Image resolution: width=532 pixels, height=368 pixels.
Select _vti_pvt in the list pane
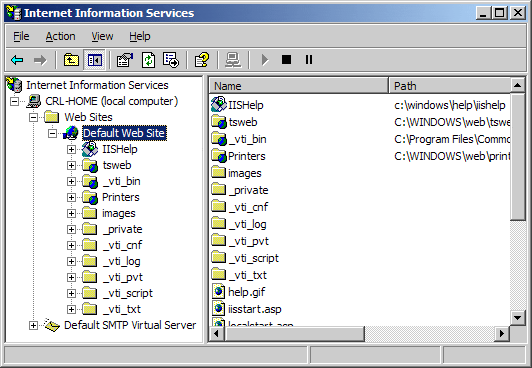coord(249,241)
